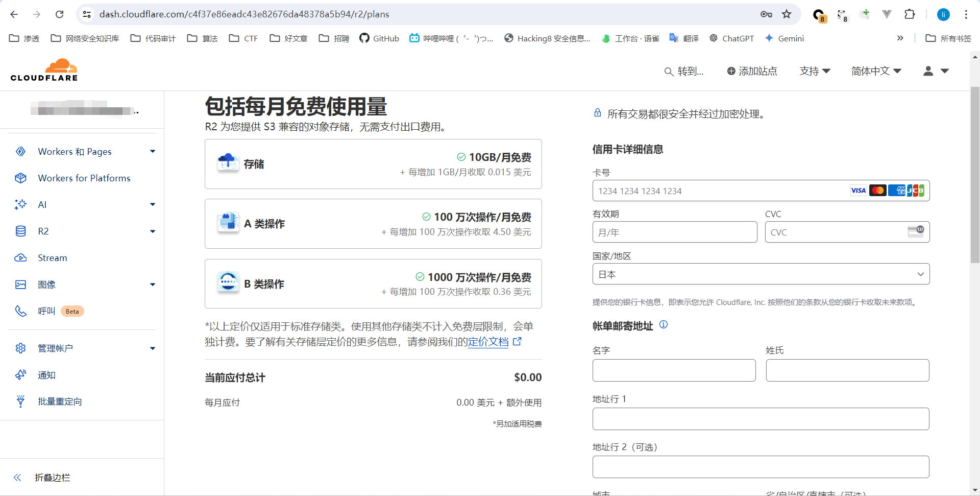Click 添加站点 in the header
Screen dimensions: 980x496
[x=752, y=71]
